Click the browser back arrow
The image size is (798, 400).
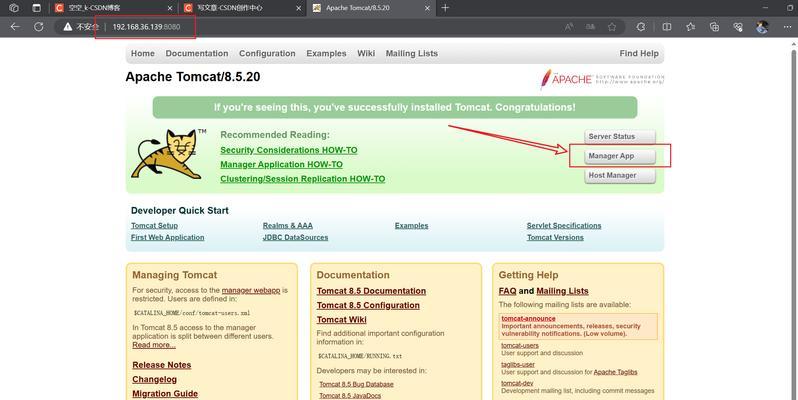pos(15,27)
